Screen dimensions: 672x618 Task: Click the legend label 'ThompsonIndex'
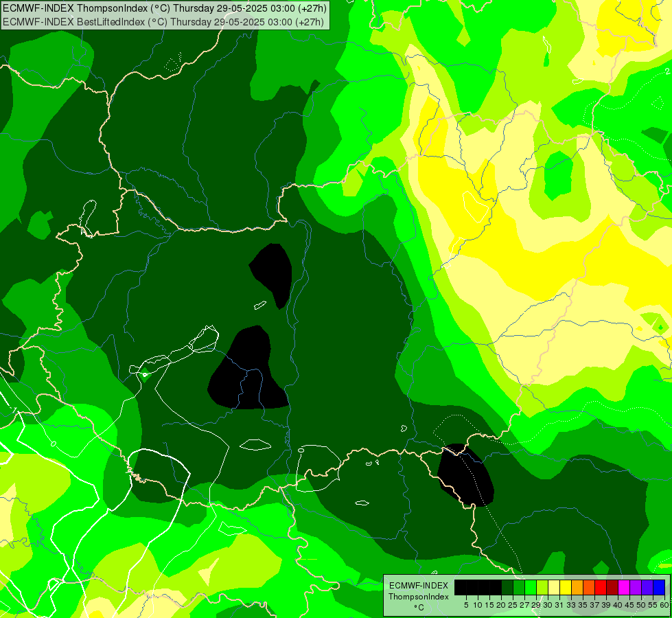[x=419, y=597]
